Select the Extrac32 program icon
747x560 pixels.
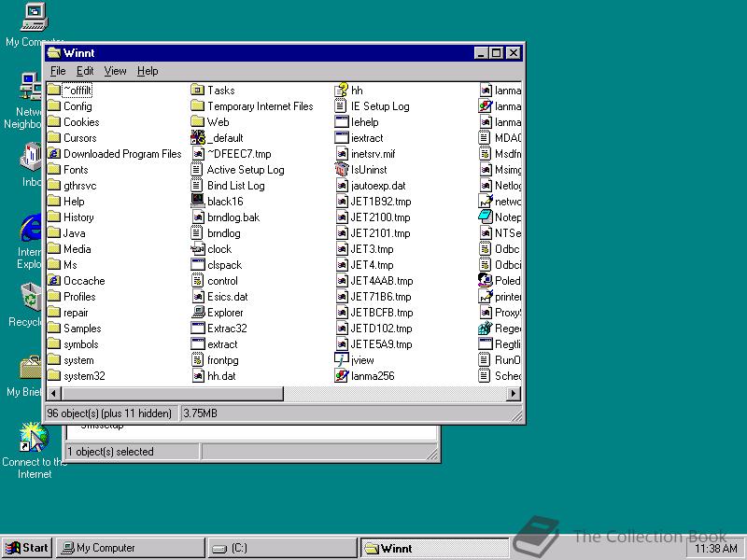pyautogui.click(x=198, y=329)
